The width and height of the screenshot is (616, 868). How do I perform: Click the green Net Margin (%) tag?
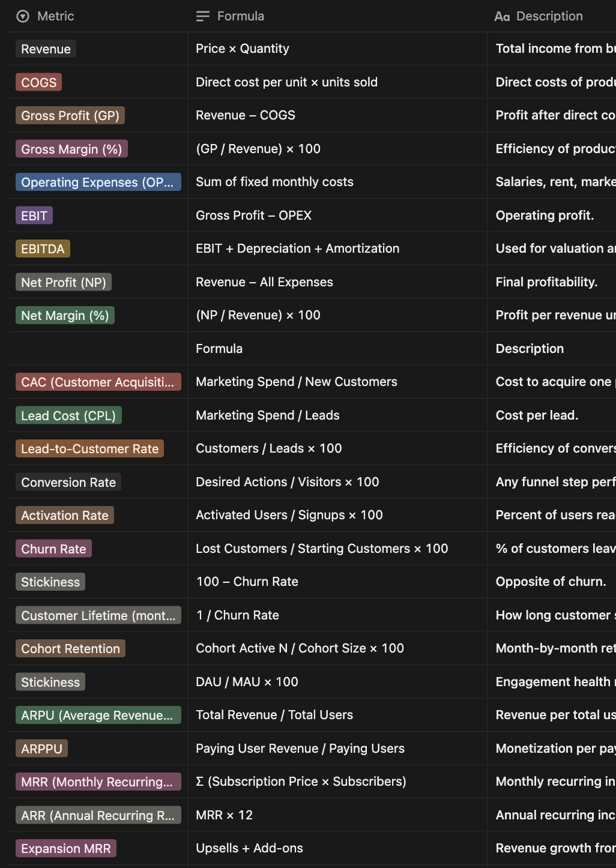pos(65,316)
